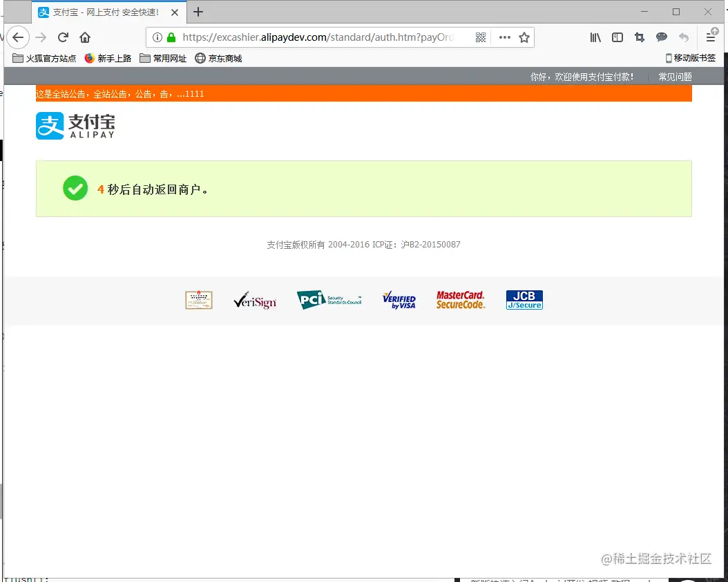This screenshot has height=582, width=728.
Task: Open the QR code icon in address bar
Action: pyautogui.click(x=481, y=37)
